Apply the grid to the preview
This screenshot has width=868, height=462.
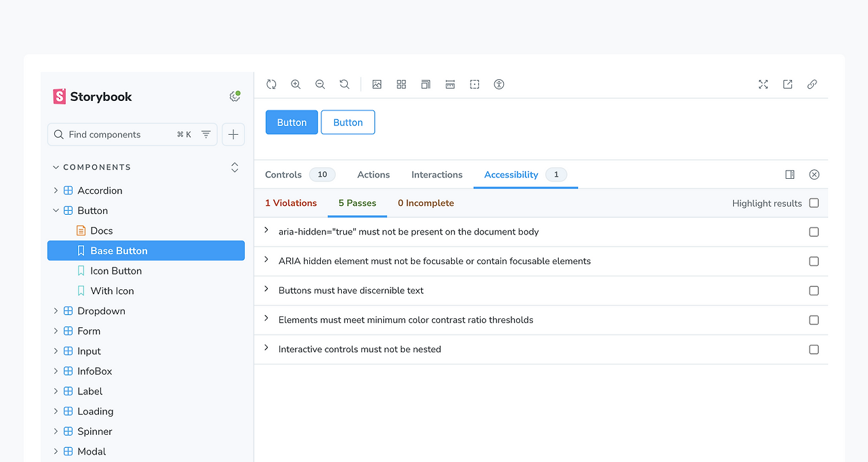pos(401,84)
